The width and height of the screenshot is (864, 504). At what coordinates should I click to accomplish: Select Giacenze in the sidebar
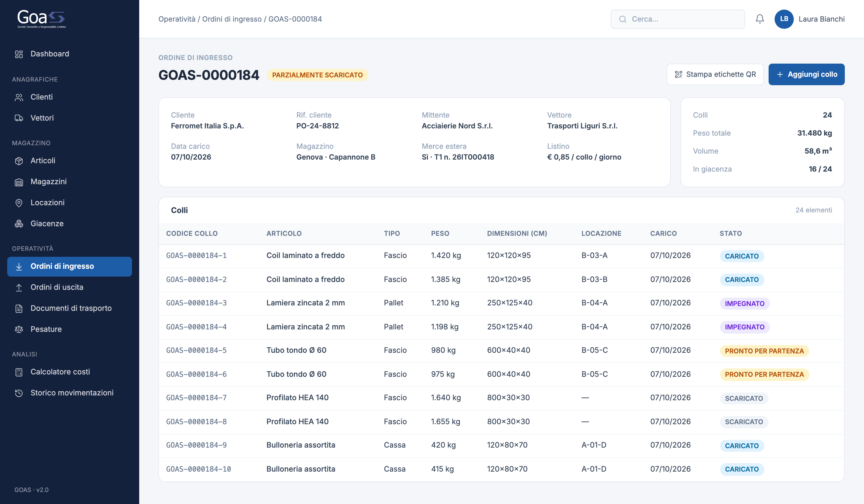click(70, 223)
